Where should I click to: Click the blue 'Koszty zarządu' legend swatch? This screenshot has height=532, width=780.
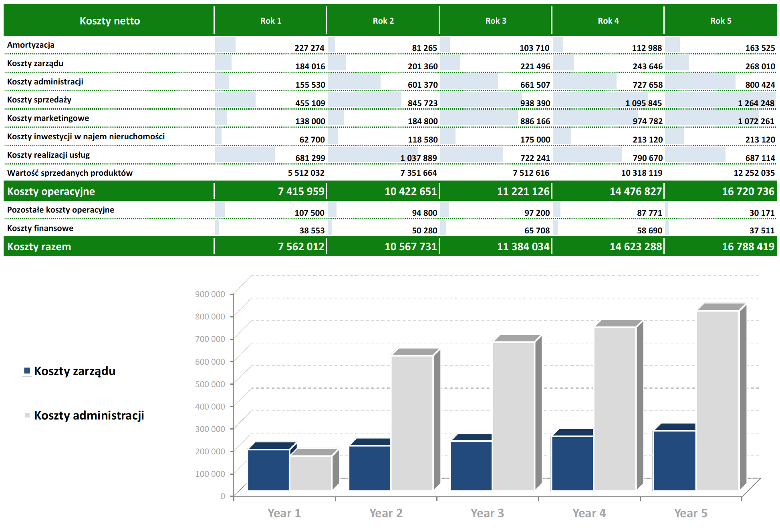27,371
